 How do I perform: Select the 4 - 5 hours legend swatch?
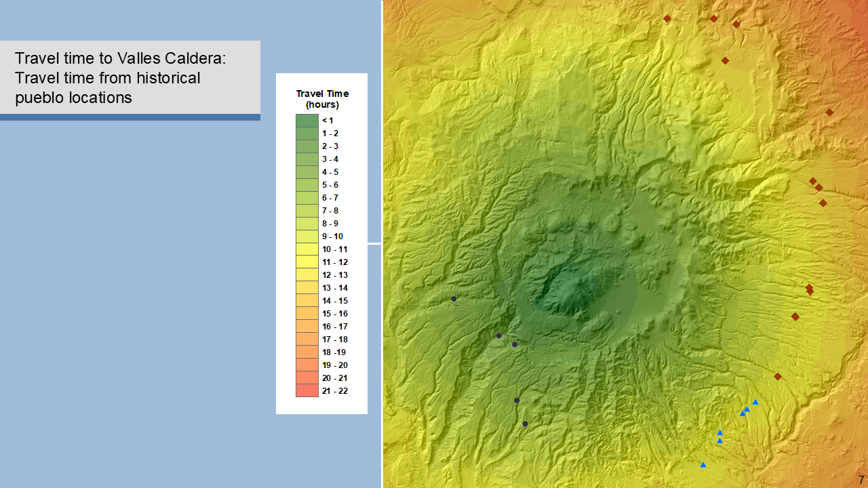click(307, 172)
